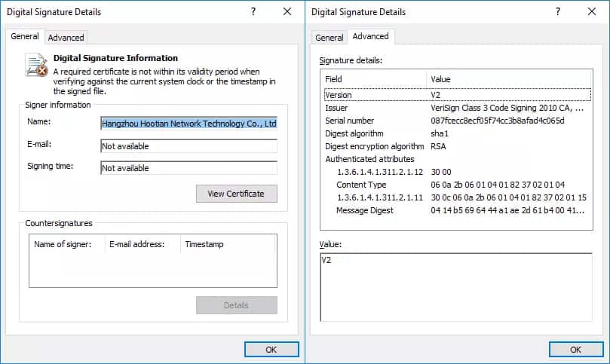Click the invalid certificate warning icon

pos(37,66)
